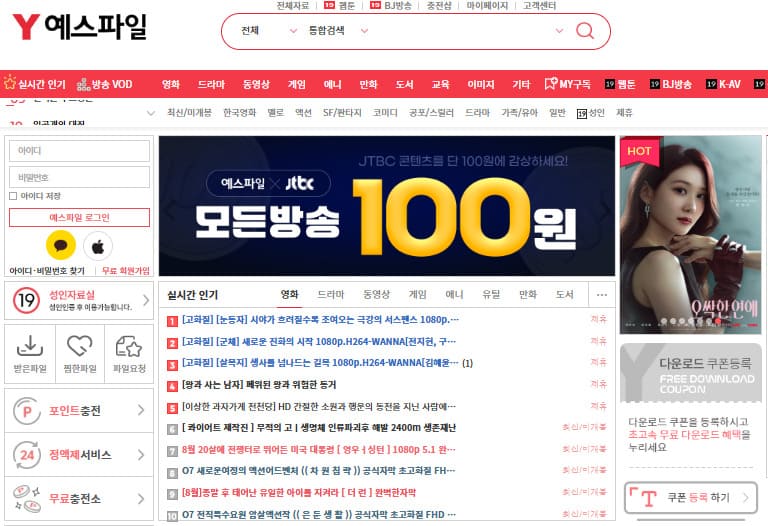Select the 도서 tab in 실시간 인기

[564, 294]
